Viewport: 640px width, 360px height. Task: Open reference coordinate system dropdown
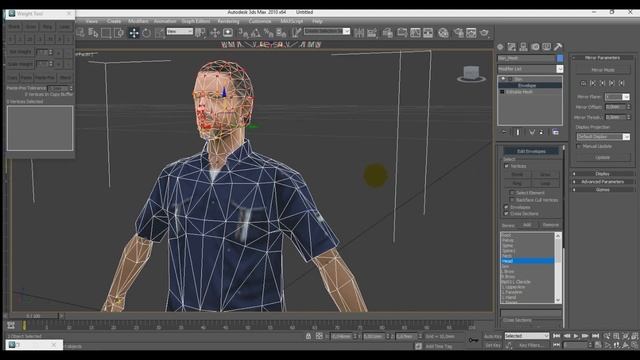click(x=180, y=31)
